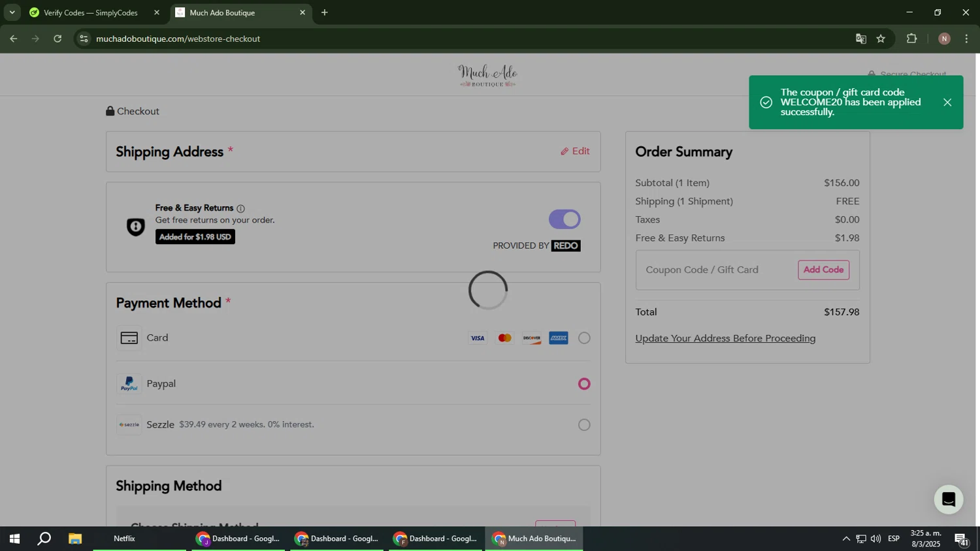
Task: Open the tab search dropdown
Action: [12, 12]
